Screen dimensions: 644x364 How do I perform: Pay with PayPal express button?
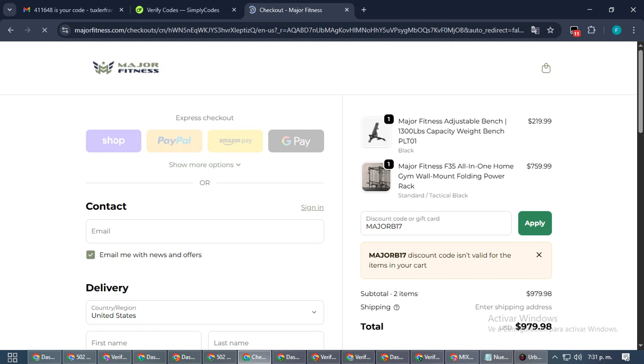tap(174, 141)
